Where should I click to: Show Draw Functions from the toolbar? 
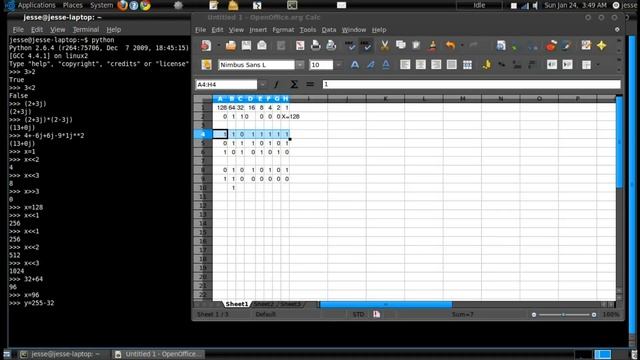(x=567, y=45)
